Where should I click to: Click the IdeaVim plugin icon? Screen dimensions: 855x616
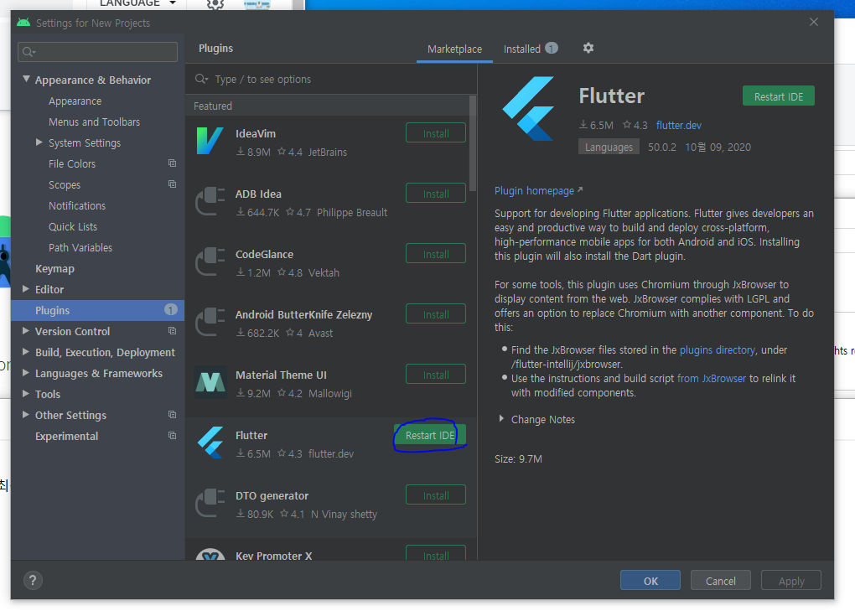click(x=210, y=141)
